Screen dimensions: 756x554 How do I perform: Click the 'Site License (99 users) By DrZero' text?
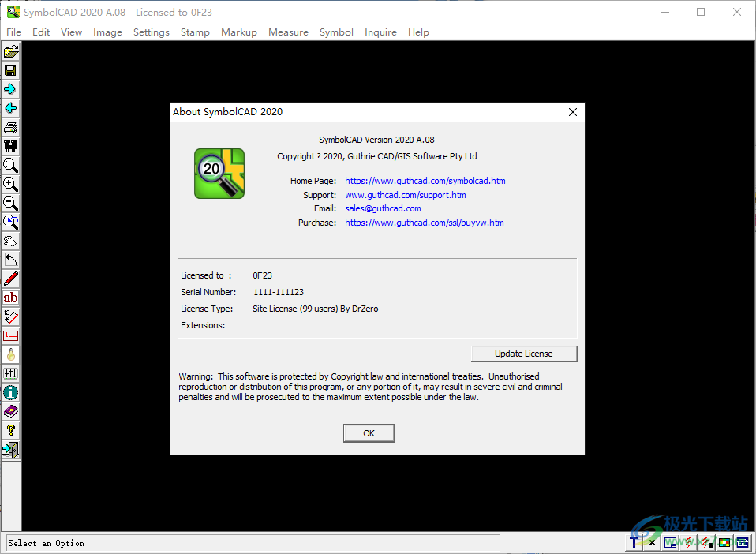pos(316,309)
